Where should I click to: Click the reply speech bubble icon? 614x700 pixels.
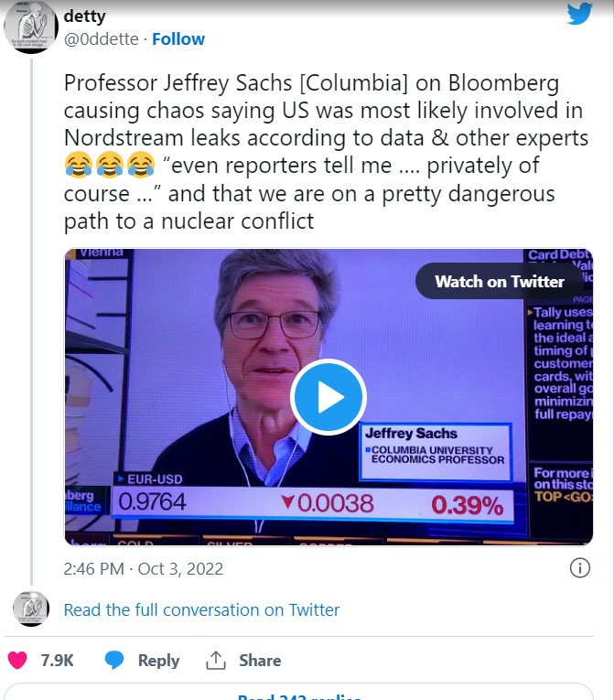coord(114,660)
